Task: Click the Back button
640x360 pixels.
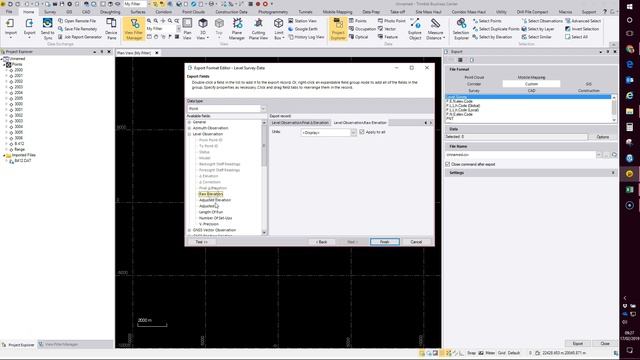Action: [322, 242]
